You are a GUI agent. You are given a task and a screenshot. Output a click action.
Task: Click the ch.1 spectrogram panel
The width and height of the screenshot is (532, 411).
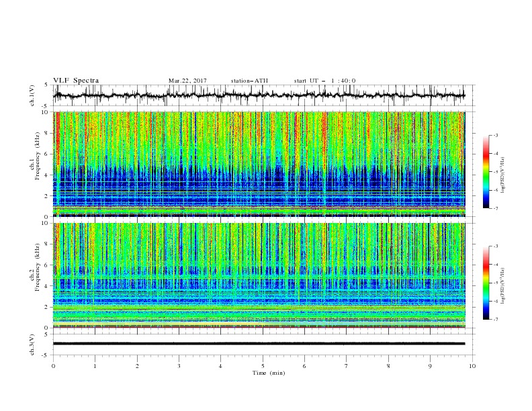coord(259,164)
